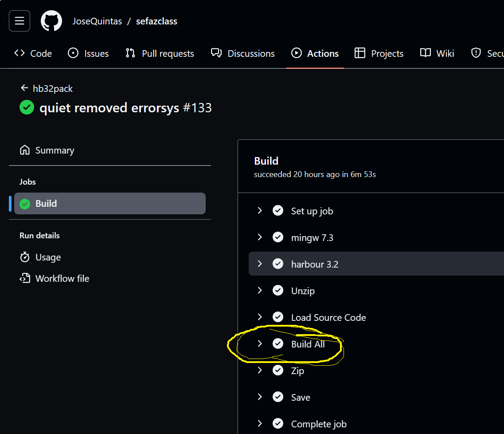Open sefazclass repository link
Screen dimensions: 504x434
click(x=156, y=21)
